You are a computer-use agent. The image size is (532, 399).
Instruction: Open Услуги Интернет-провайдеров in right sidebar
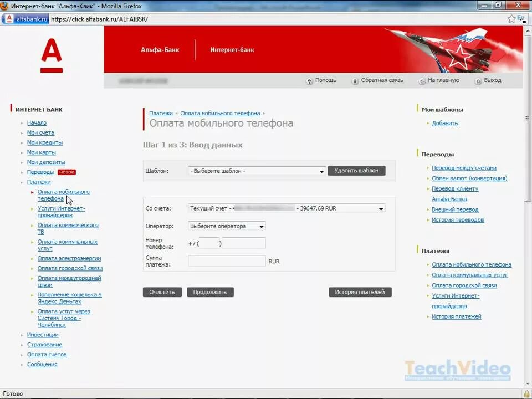click(x=456, y=301)
